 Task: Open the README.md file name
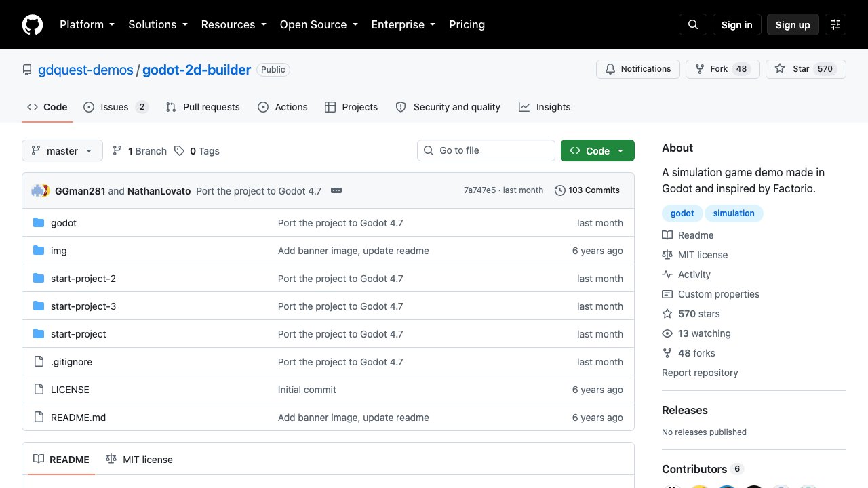click(79, 418)
